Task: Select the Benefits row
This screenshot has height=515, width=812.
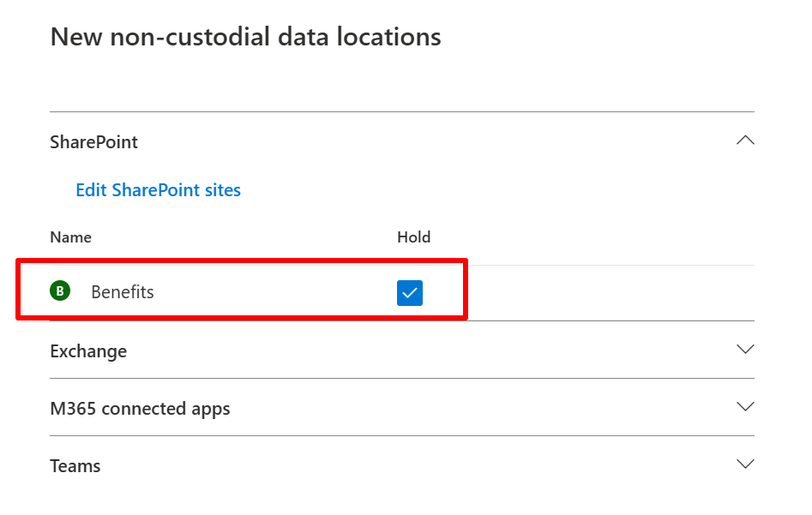Action: (x=240, y=291)
